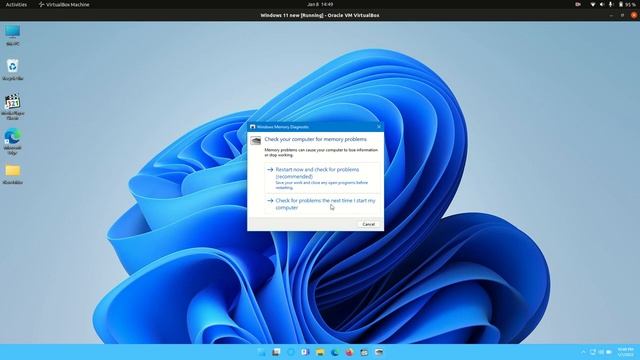Select the Media Player Classic desktop icon
This screenshot has height=360, width=640.
click(13, 107)
